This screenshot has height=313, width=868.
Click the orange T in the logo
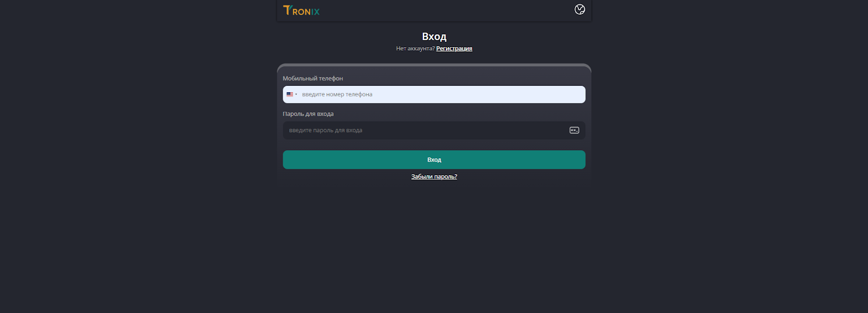[287, 10]
